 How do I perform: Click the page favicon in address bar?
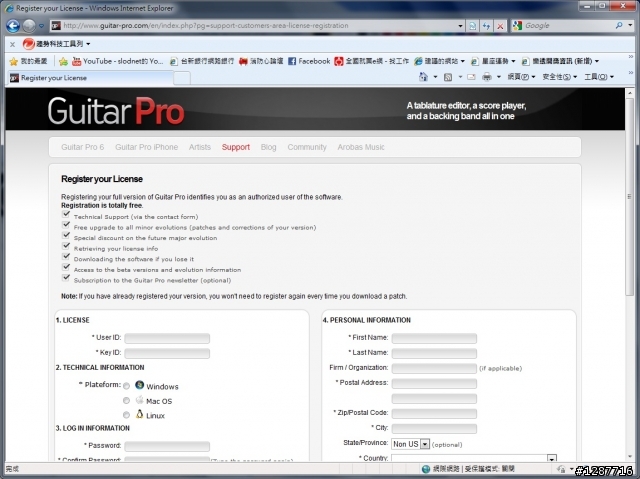[x=56, y=26]
